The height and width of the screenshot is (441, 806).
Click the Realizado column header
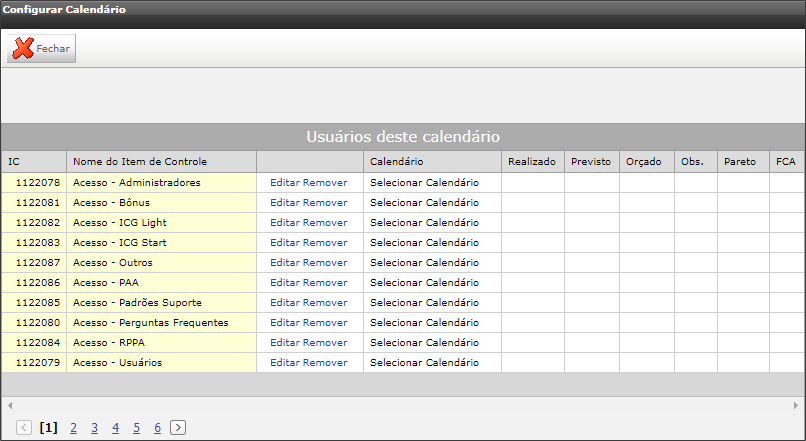[533, 161]
